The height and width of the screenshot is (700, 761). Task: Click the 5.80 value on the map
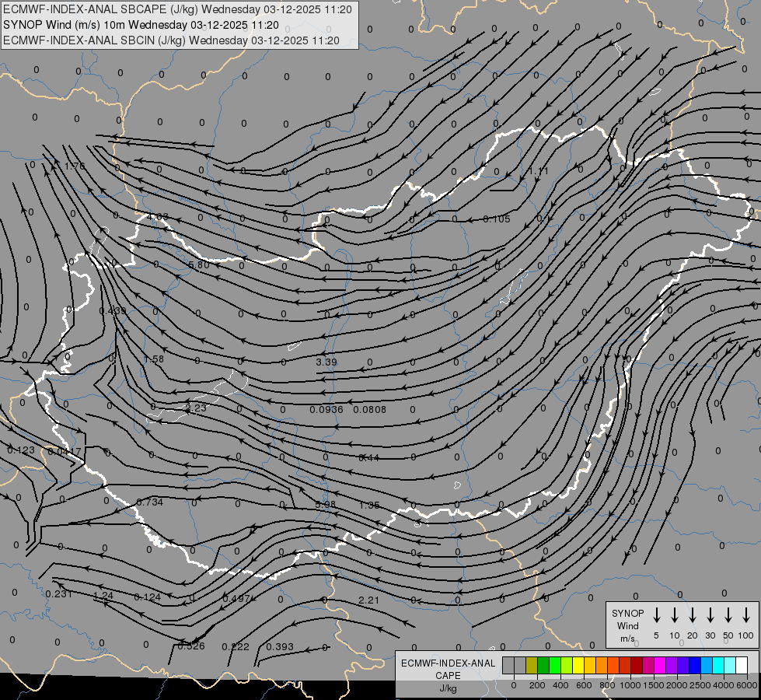click(x=199, y=264)
